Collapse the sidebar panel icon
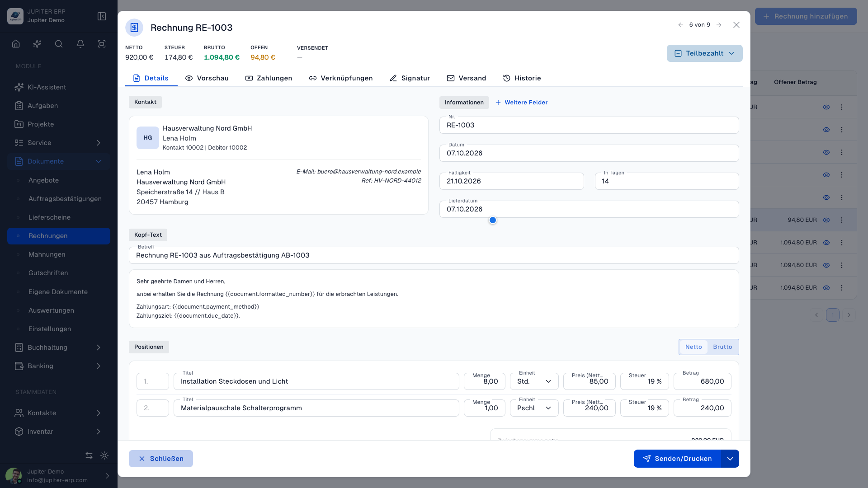This screenshot has height=488, width=868. point(102,16)
